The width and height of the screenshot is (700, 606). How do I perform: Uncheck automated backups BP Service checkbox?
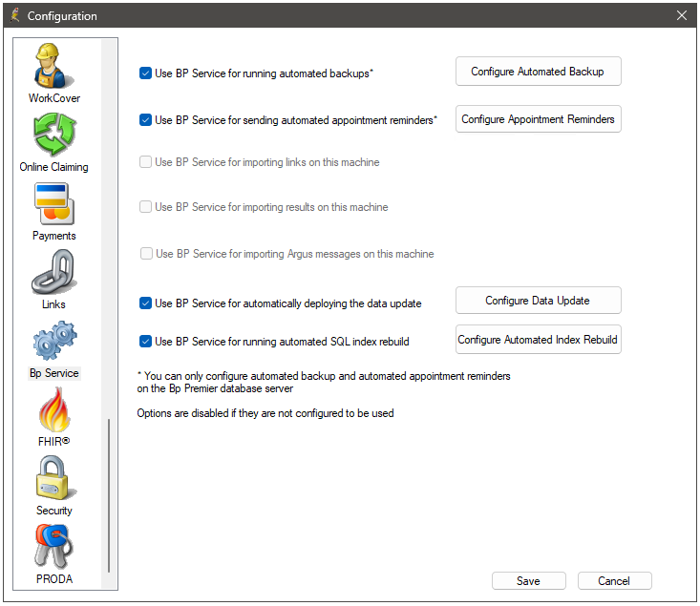point(145,73)
